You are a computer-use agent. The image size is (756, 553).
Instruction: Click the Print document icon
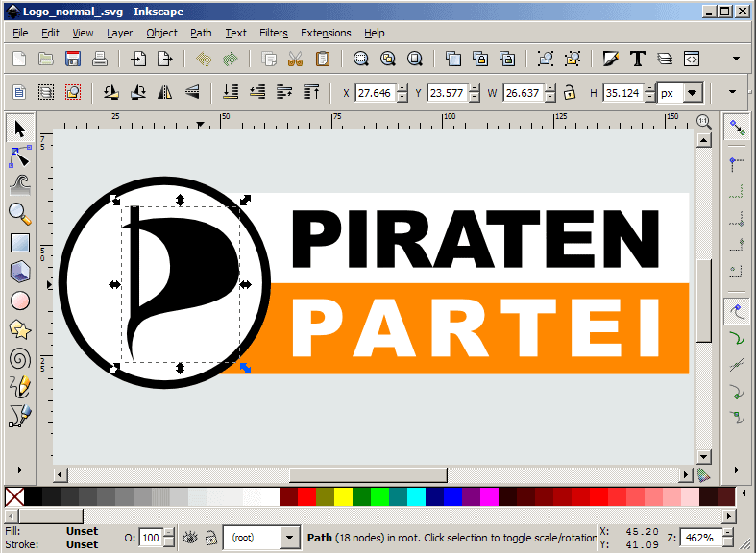coord(100,59)
